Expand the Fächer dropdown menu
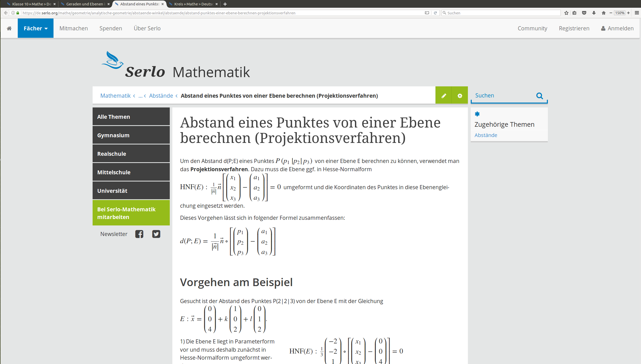The image size is (641, 364). pyautogui.click(x=35, y=28)
